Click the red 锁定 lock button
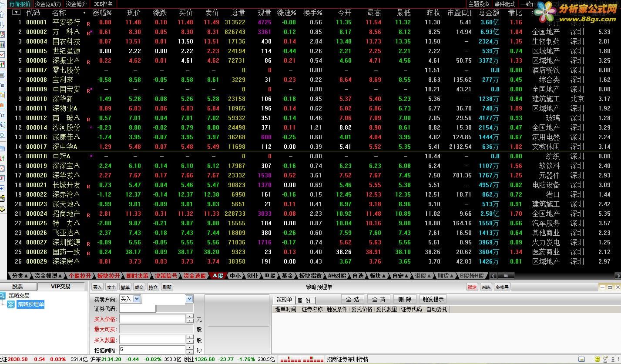The width and height of the screenshot is (621, 364). (472, 287)
